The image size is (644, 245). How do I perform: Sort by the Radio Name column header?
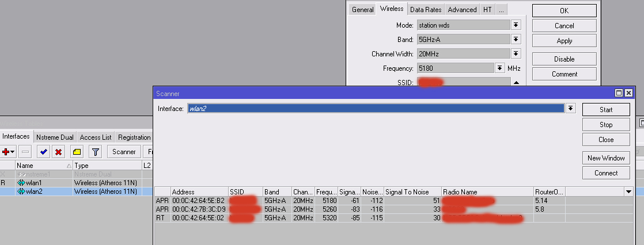(x=487, y=192)
